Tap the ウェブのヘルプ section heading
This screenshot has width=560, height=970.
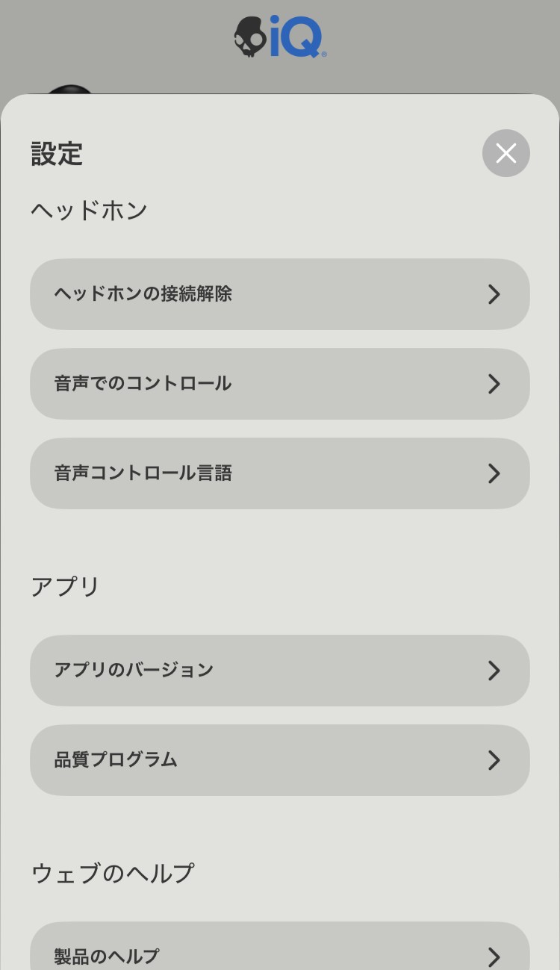[x=113, y=873]
